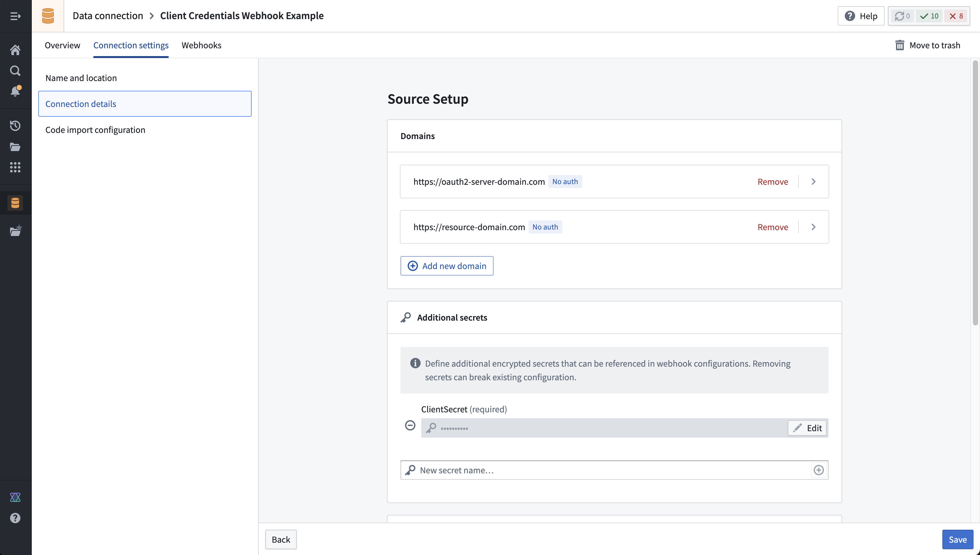
Task: Click the orange database header icon
Action: pyautogui.click(x=48, y=16)
